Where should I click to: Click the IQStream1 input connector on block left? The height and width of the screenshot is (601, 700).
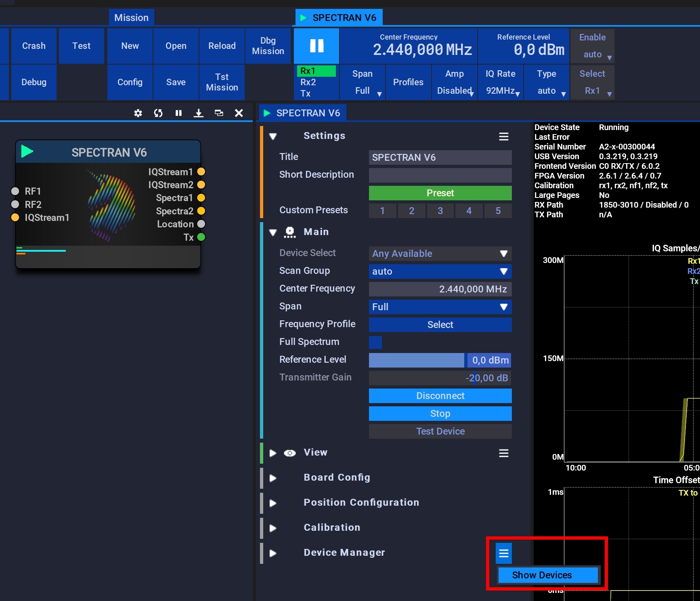(15, 217)
